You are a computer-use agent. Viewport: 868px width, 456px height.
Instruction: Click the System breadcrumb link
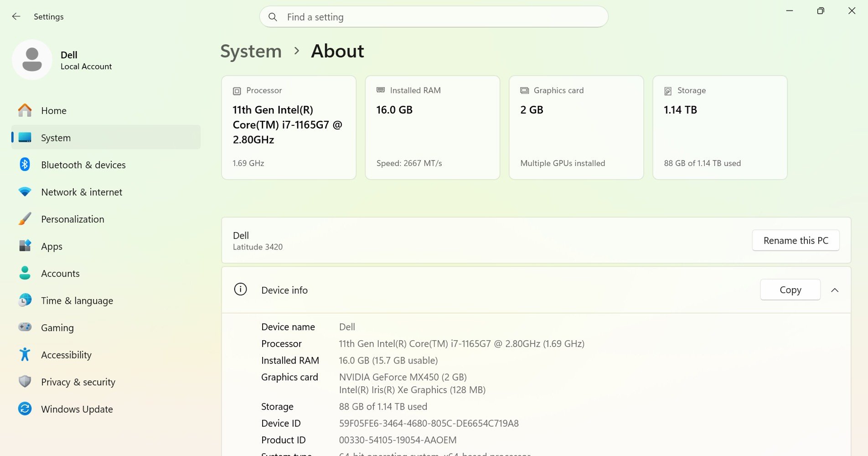coord(251,51)
